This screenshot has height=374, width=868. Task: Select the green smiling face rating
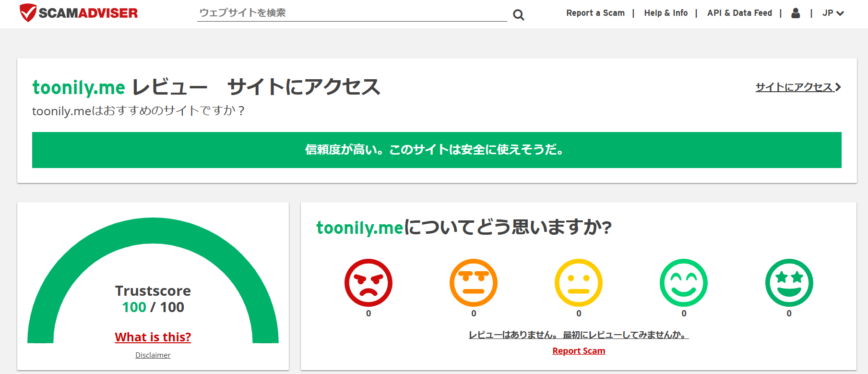coord(684,283)
